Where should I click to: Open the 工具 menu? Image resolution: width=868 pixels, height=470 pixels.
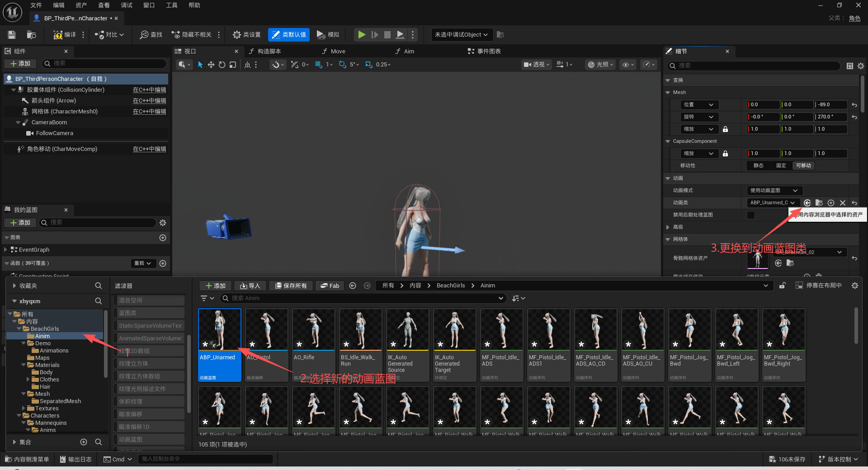point(172,5)
